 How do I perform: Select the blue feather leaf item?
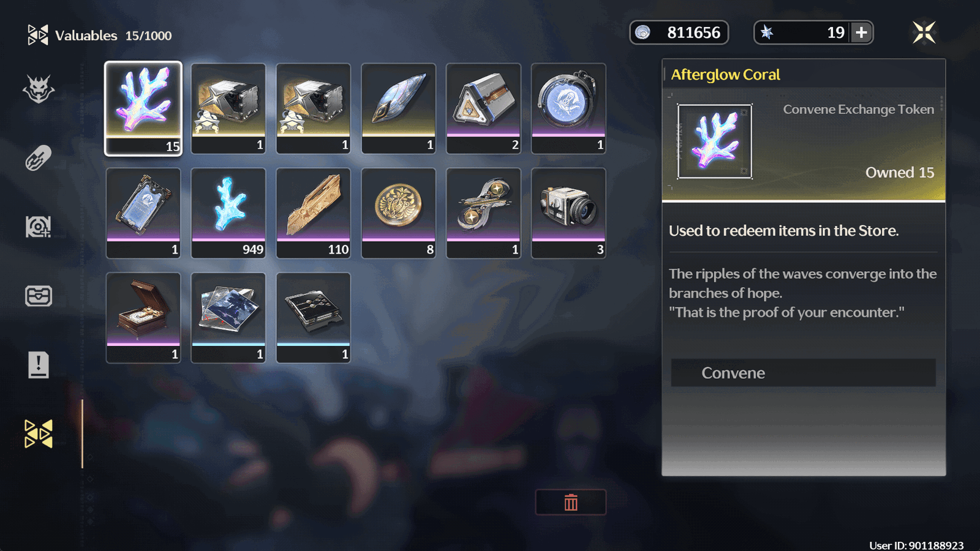[x=399, y=108]
